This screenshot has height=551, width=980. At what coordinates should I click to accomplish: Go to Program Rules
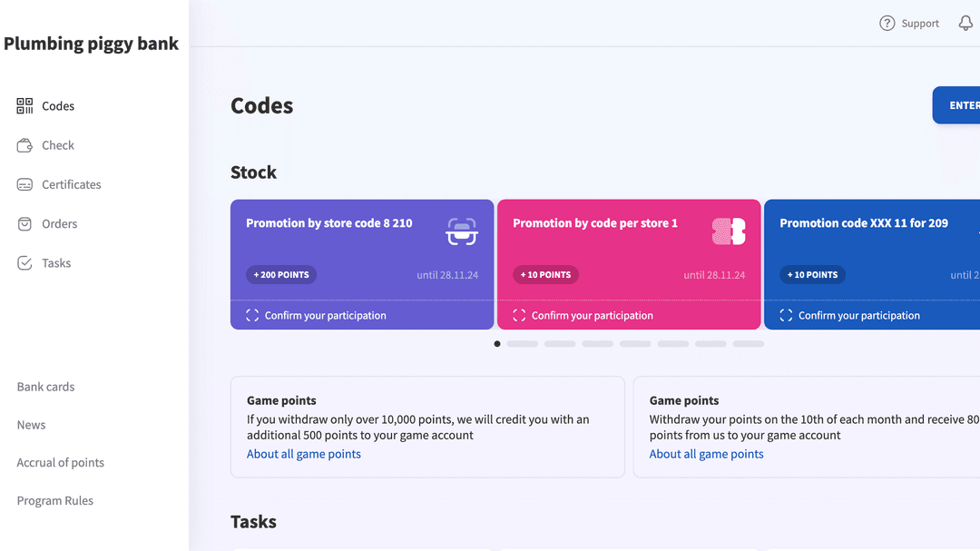click(x=54, y=500)
